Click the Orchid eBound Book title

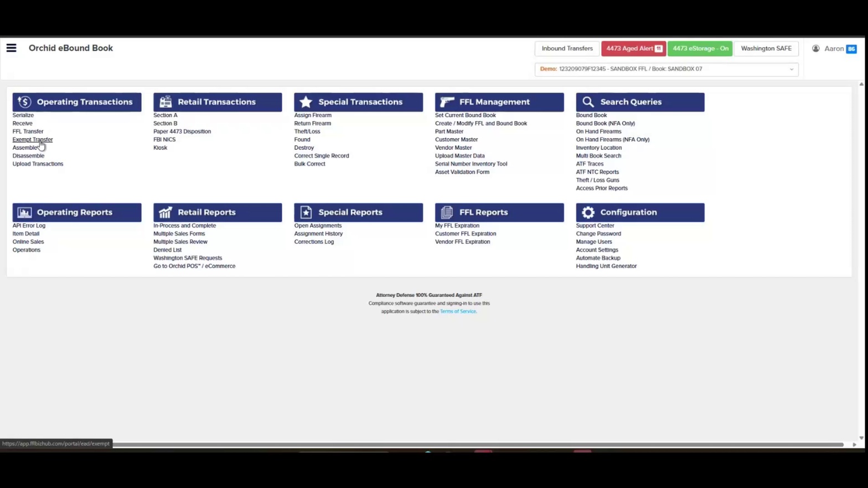coord(71,48)
